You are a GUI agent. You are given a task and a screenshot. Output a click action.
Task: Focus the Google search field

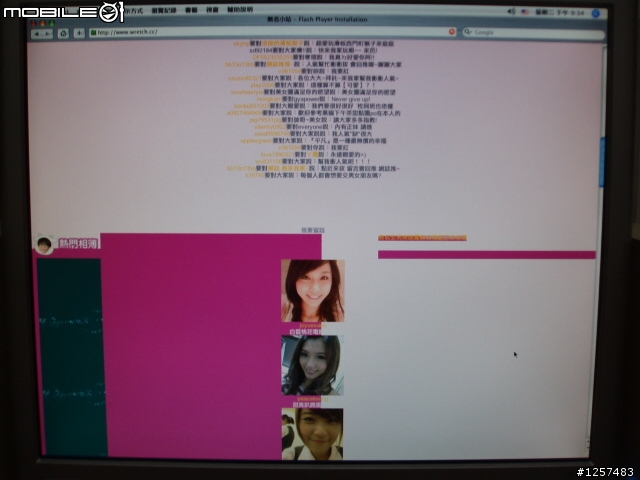pos(533,33)
